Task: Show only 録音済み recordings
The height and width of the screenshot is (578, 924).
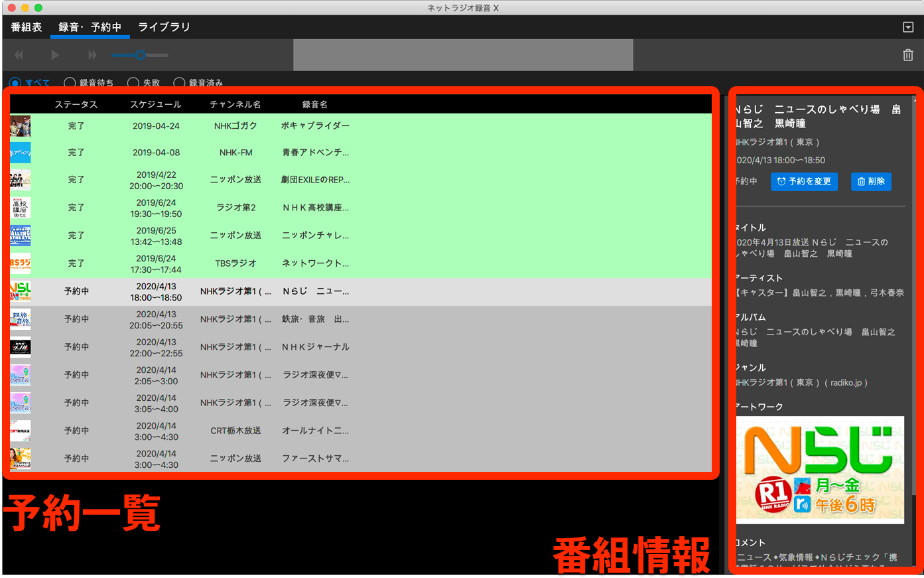Action: click(x=179, y=82)
